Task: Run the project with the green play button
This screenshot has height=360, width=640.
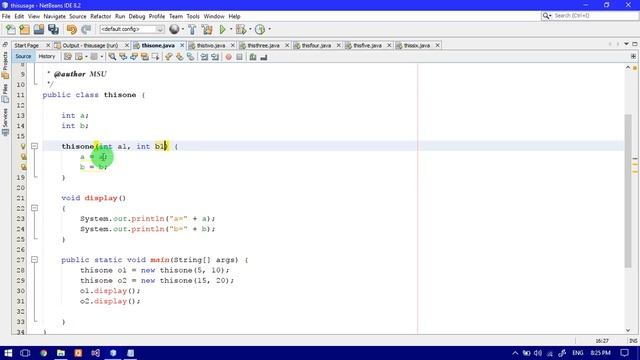Action: pyautogui.click(x=222, y=29)
